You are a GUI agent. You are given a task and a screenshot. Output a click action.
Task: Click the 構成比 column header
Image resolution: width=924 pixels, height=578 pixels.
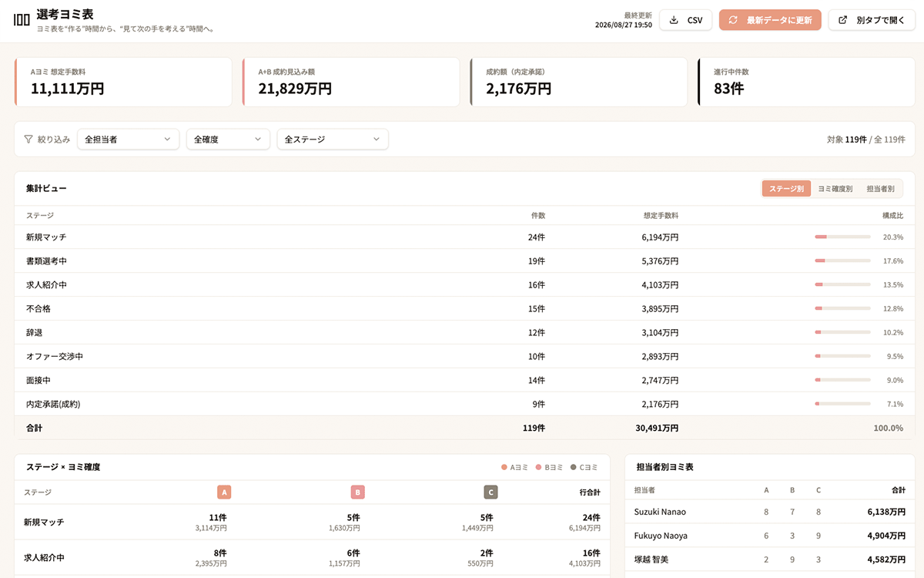point(892,216)
